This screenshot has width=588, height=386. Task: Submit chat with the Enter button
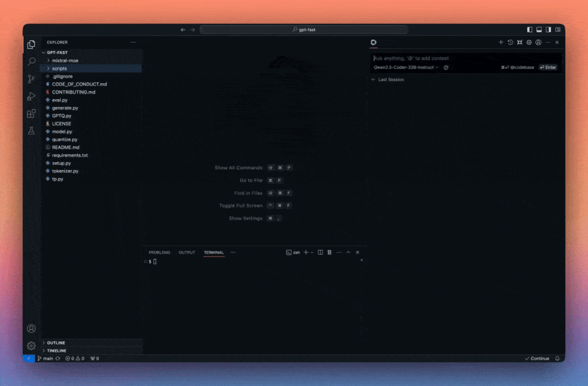coord(548,68)
